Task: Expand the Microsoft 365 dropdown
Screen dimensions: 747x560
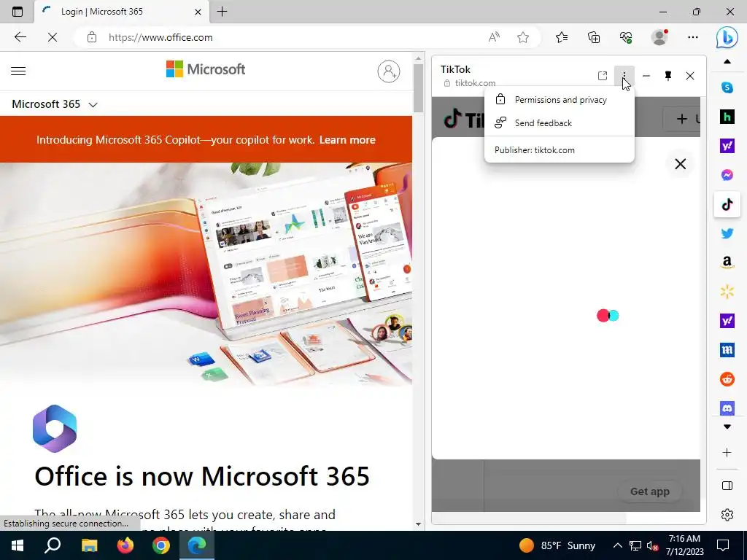Action: coord(54,104)
